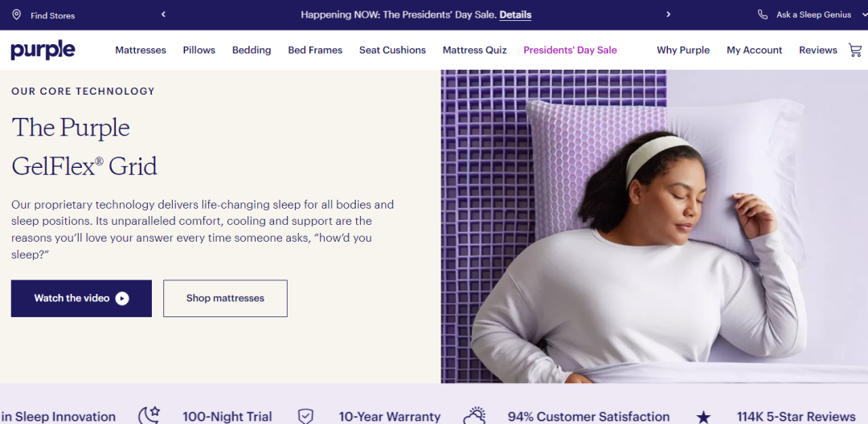868x424 pixels.
Task: Click the Watch the video button
Action: point(81,299)
